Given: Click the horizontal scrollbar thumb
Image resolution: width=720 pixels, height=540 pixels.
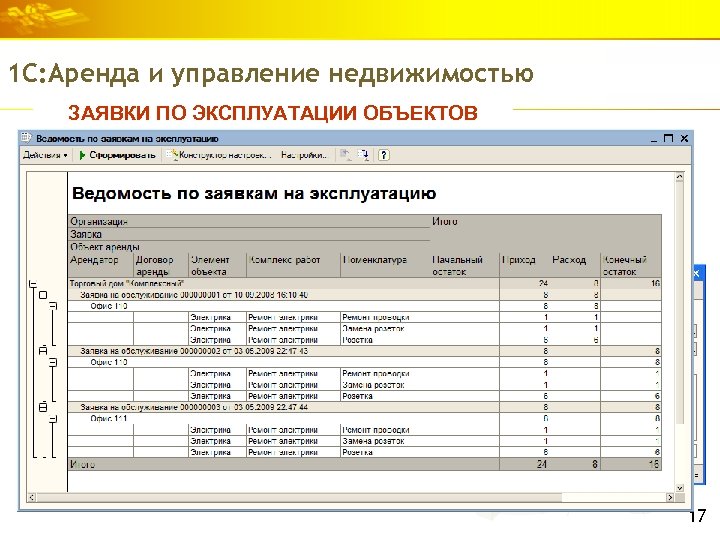Looking at the screenshot, I should point(299,497).
